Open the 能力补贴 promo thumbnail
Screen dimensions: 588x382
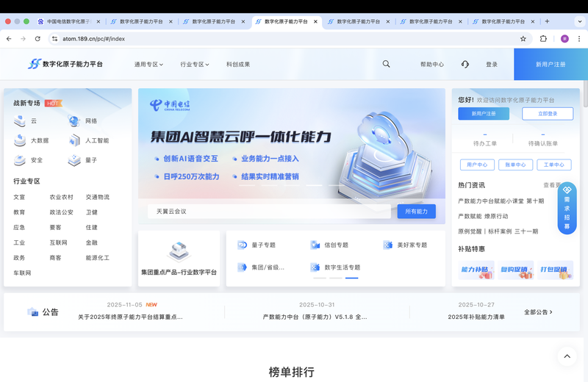(476, 270)
